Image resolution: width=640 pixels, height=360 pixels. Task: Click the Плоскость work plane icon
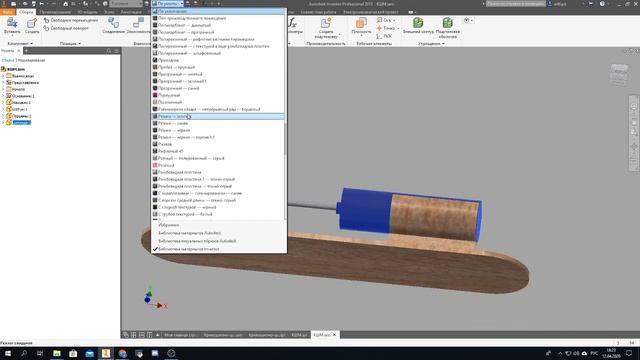click(x=361, y=23)
